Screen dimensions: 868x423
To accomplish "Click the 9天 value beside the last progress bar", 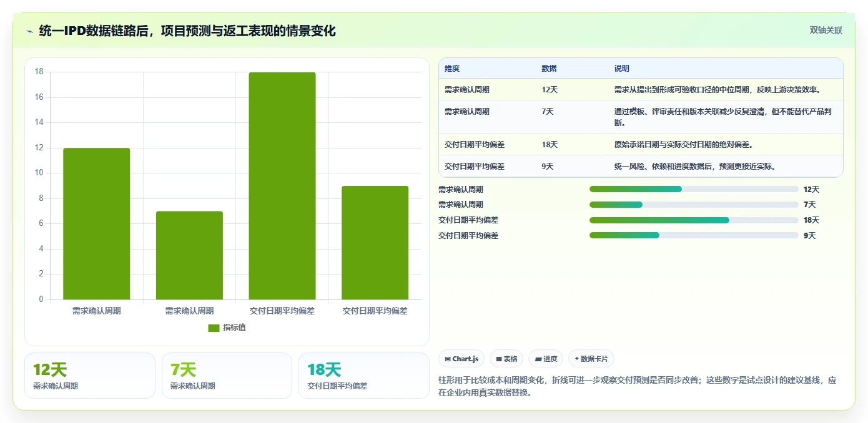I will coord(810,236).
